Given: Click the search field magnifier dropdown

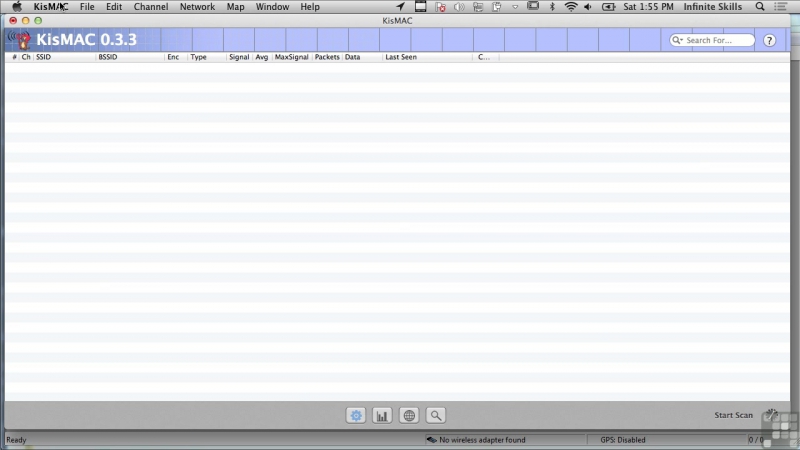Looking at the screenshot, I should tap(678, 40).
